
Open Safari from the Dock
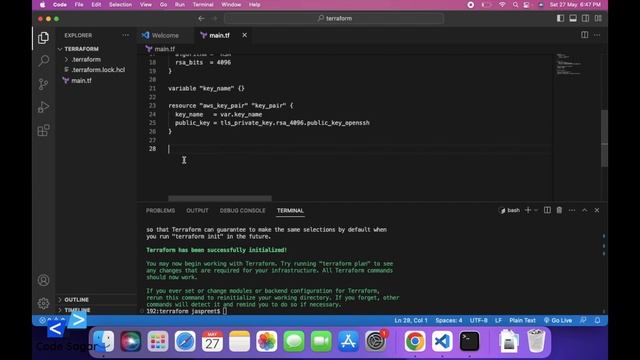click(185, 341)
